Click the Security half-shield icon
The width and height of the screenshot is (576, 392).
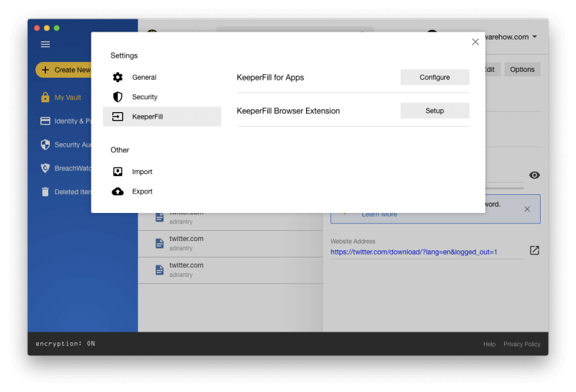pyautogui.click(x=117, y=97)
